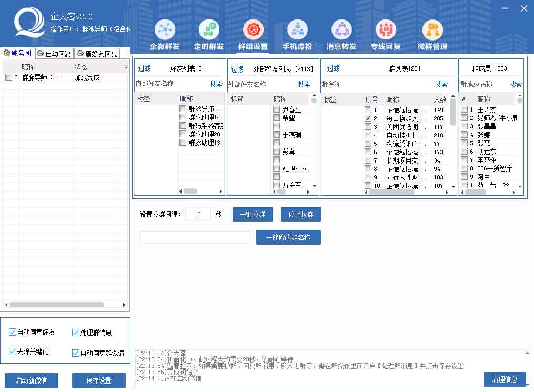534x392 pixels.
Task: Click the 清理信息 button
Action: point(505,379)
